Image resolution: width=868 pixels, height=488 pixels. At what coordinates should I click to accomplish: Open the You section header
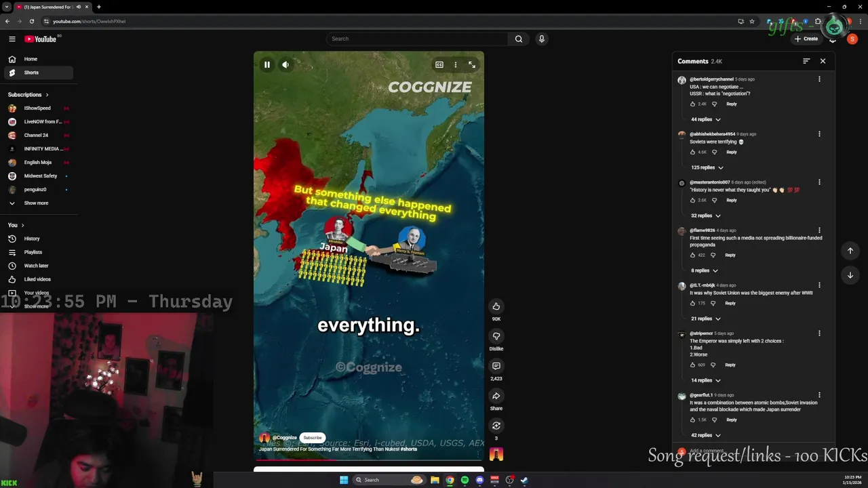(x=16, y=225)
